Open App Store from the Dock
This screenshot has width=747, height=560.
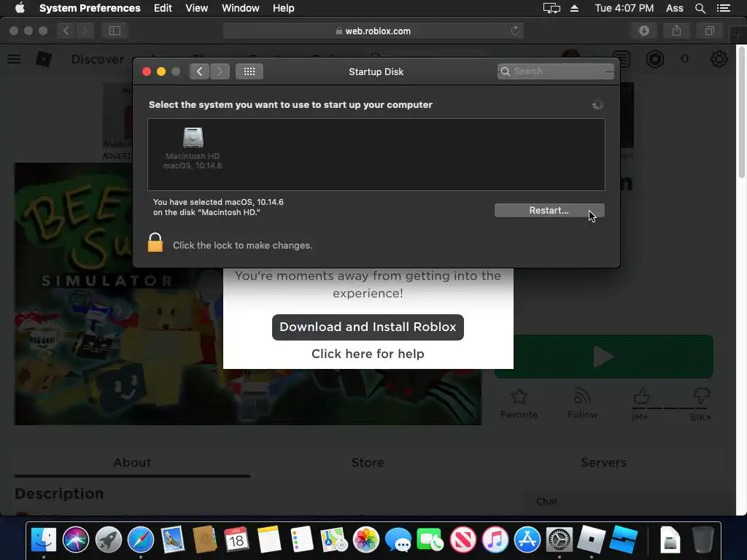[527, 540]
